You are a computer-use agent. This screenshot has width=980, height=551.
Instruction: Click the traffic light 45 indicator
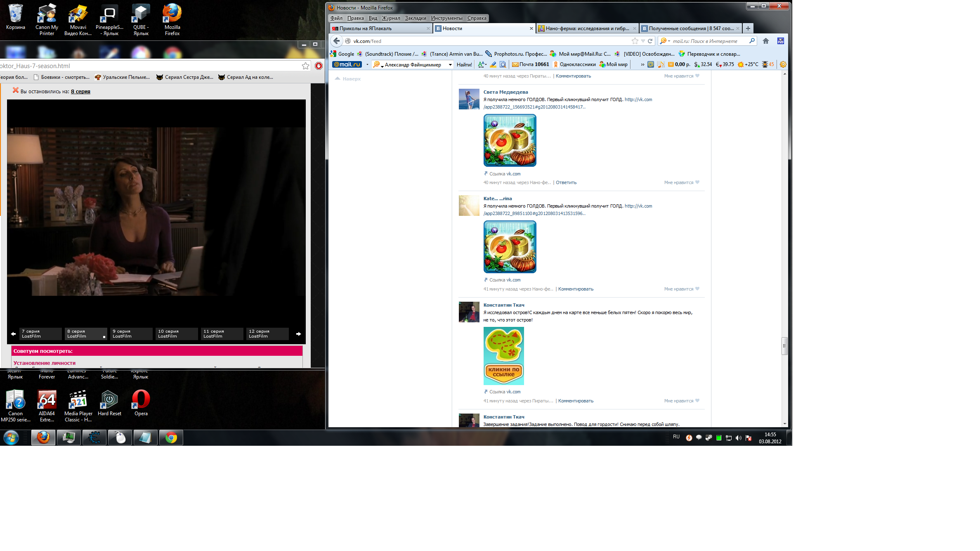(x=768, y=64)
